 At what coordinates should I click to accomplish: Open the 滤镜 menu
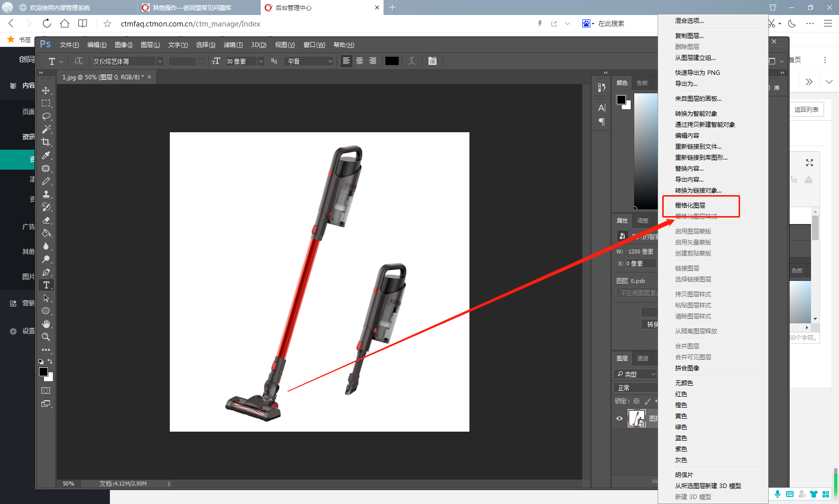pyautogui.click(x=233, y=45)
